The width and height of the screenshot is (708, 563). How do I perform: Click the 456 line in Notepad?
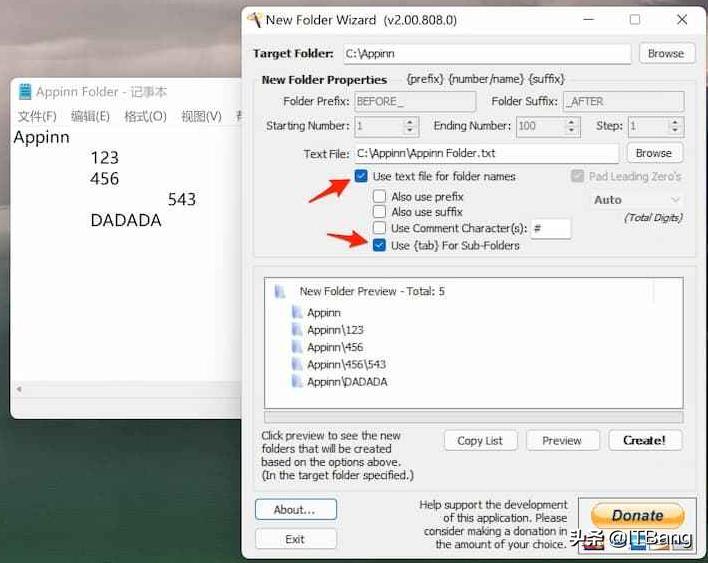(x=104, y=178)
